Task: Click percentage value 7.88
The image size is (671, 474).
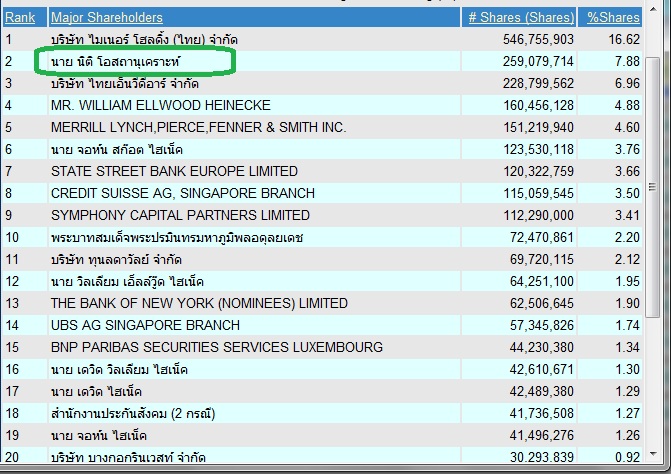Action: point(627,62)
